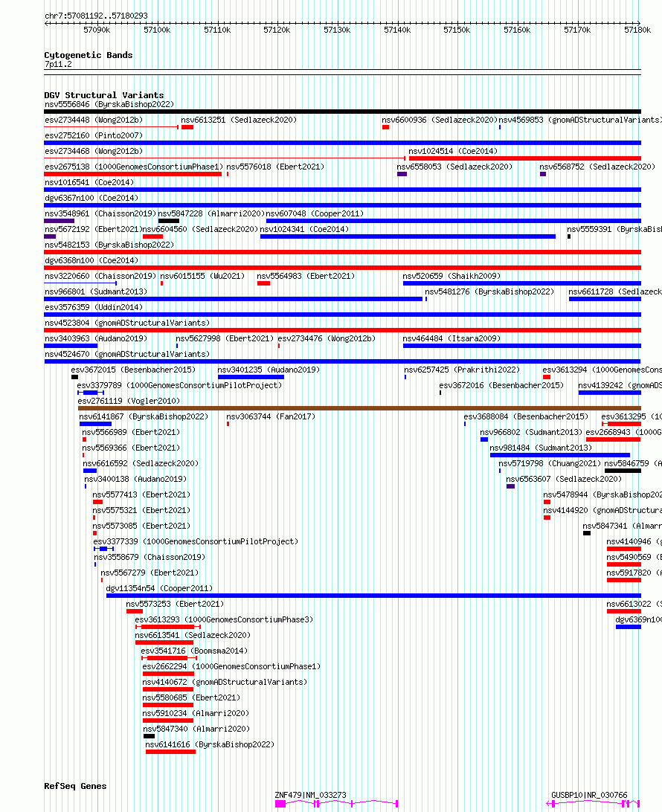Click nsv3401235 (Audano2019) label
Screen dimensions: 662x812
269,370
